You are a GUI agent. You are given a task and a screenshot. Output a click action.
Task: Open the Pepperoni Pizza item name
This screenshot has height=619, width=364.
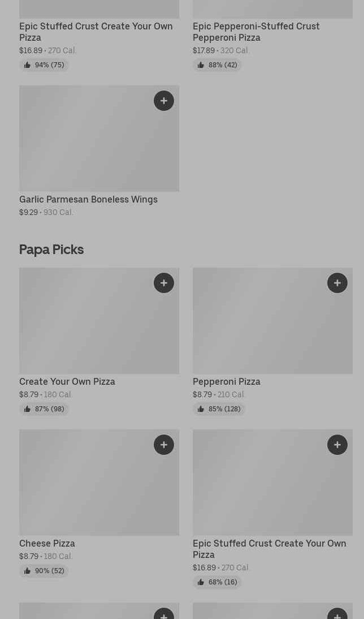click(x=226, y=381)
